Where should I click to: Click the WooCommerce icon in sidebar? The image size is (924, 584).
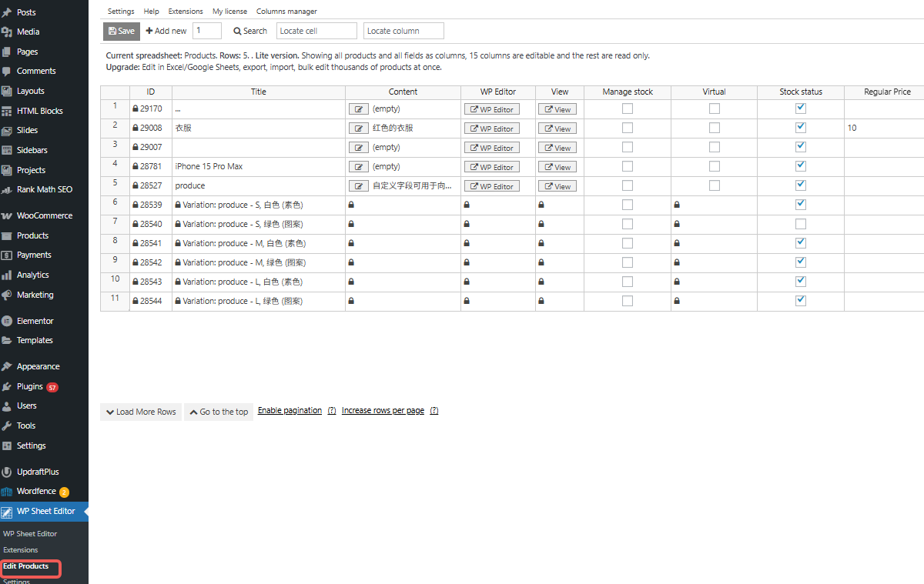pos(7,216)
